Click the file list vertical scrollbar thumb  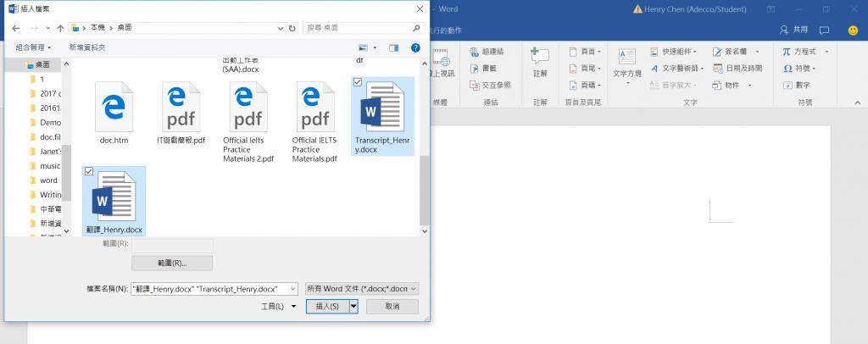(x=425, y=189)
